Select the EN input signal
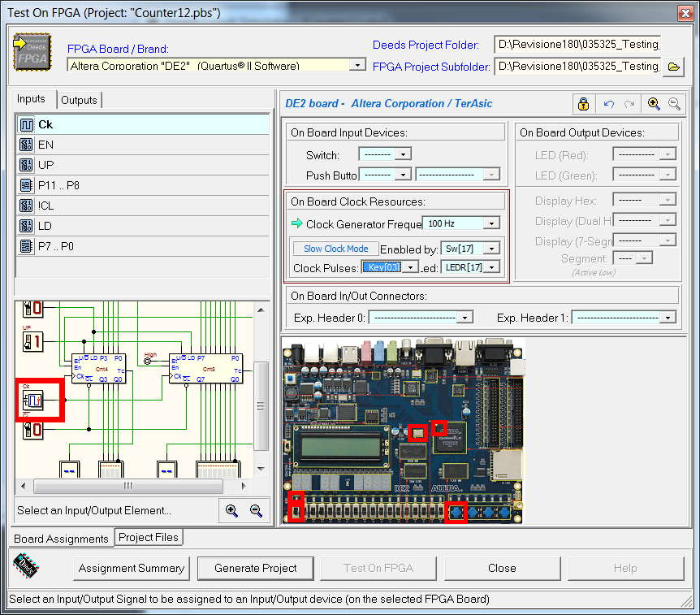Image resolution: width=700 pixels, height=615 pixels. point(143,145)
